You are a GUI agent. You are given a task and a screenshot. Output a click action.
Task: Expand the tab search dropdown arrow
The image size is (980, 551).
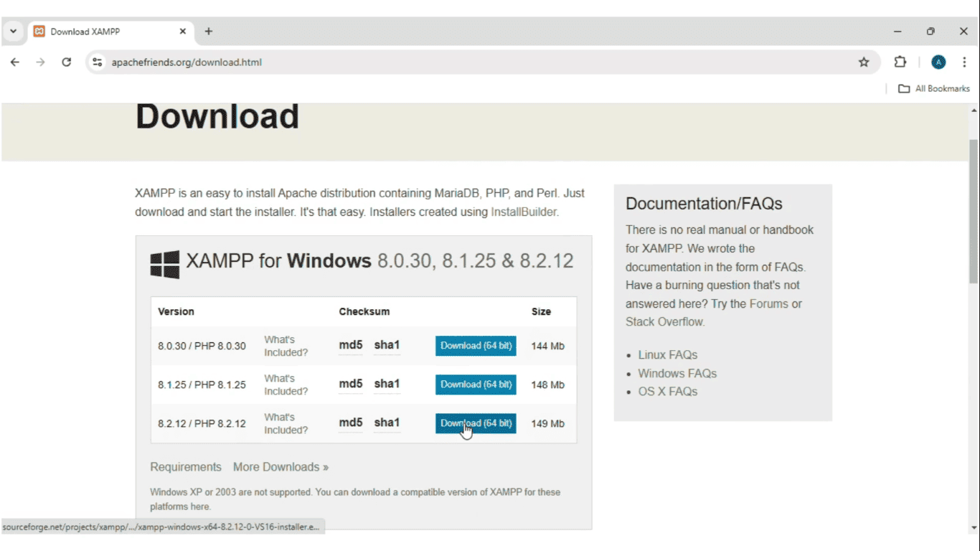click(x=13, y=32)
